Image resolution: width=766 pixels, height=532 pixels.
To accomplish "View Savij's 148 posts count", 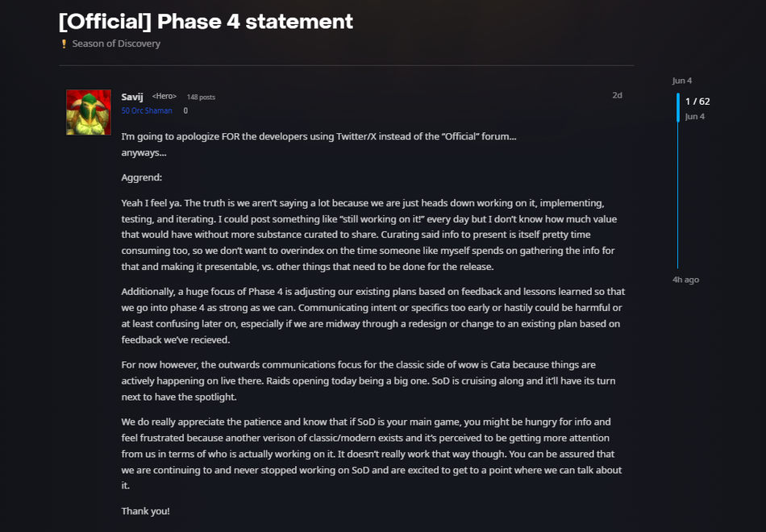I will tap(201, 98).
